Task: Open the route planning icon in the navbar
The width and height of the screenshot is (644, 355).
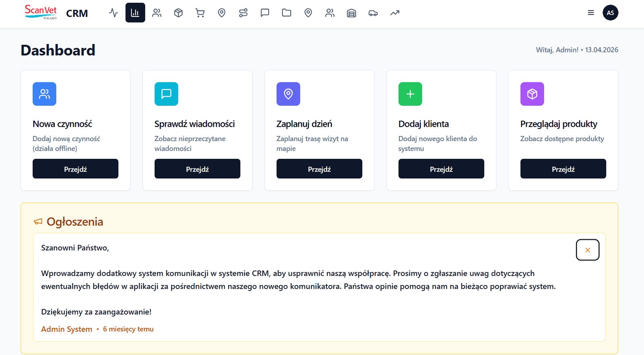Action: click(244, 13)
